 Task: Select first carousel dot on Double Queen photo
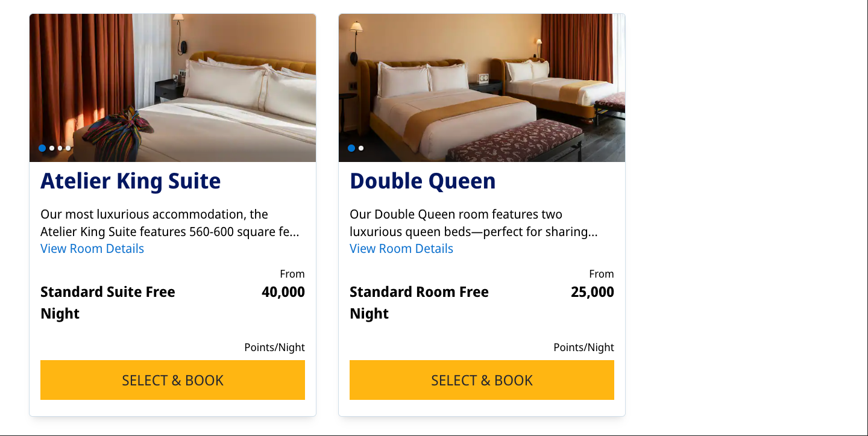[x=351, y=148]
